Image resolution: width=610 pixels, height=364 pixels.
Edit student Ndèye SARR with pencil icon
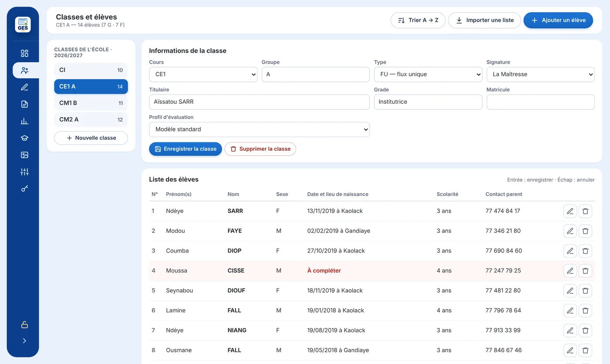570,211
